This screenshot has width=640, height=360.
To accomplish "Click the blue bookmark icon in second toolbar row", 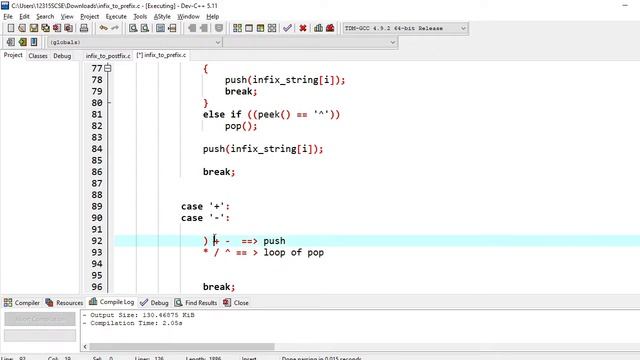I will coord(34,42).
